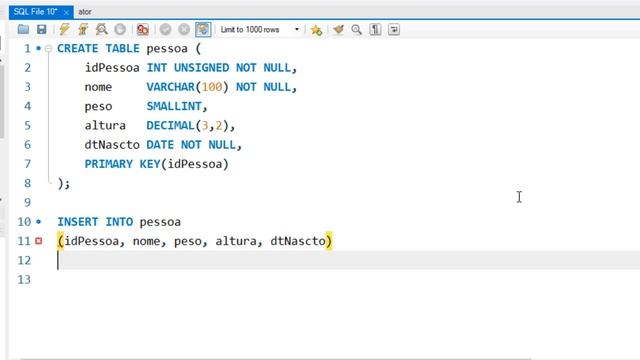
Task: Click CREATE keyword on line 1
Action: pyautogui.click(x=78, y=49)
